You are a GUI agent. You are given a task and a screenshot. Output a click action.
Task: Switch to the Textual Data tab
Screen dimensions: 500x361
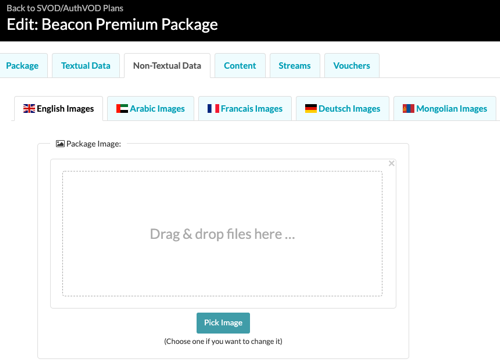pos(86,66)
